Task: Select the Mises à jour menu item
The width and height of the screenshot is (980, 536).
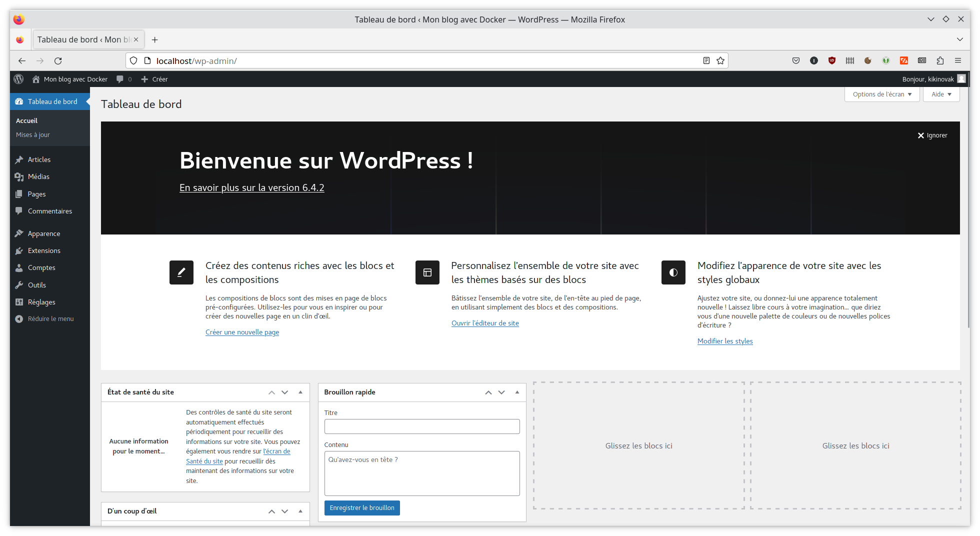Action: pos(32,134)
